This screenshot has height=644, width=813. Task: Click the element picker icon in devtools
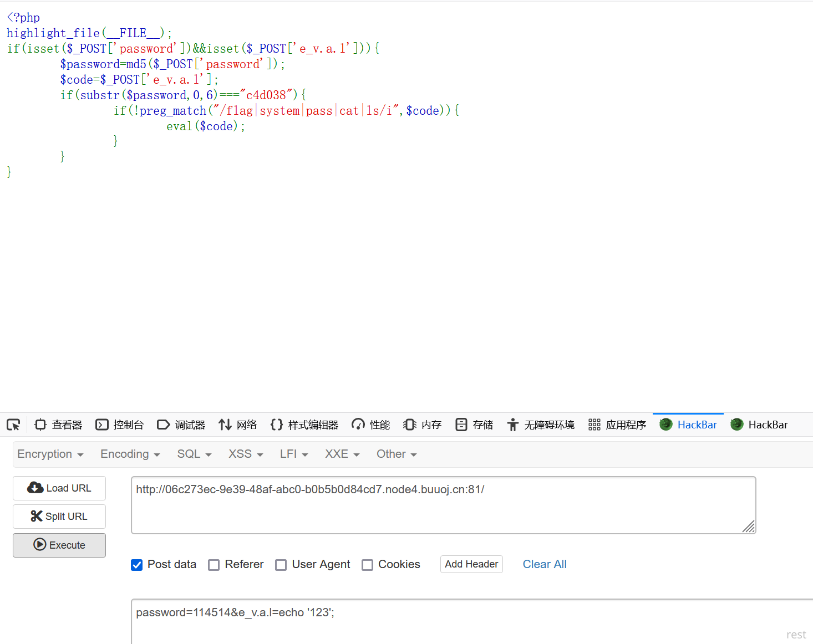[x=13, y=425]
